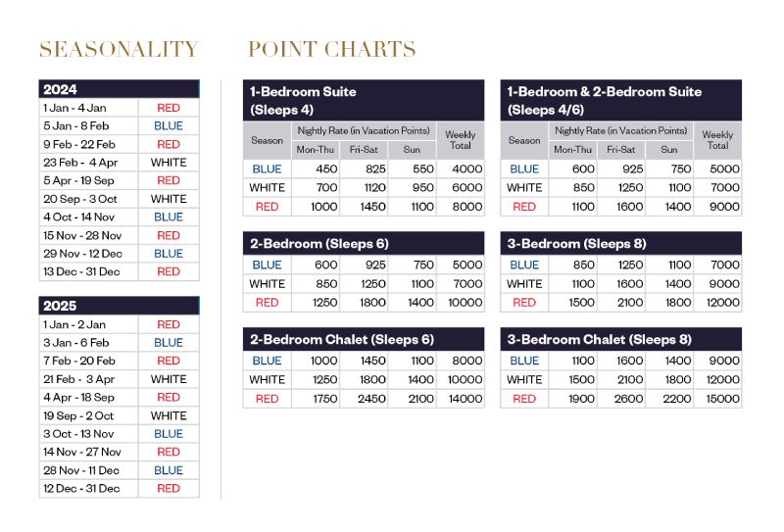Click the 4000 weekly total value
Image resolution: width=784 pixels, height=532 pixels.
pos(465,169)
